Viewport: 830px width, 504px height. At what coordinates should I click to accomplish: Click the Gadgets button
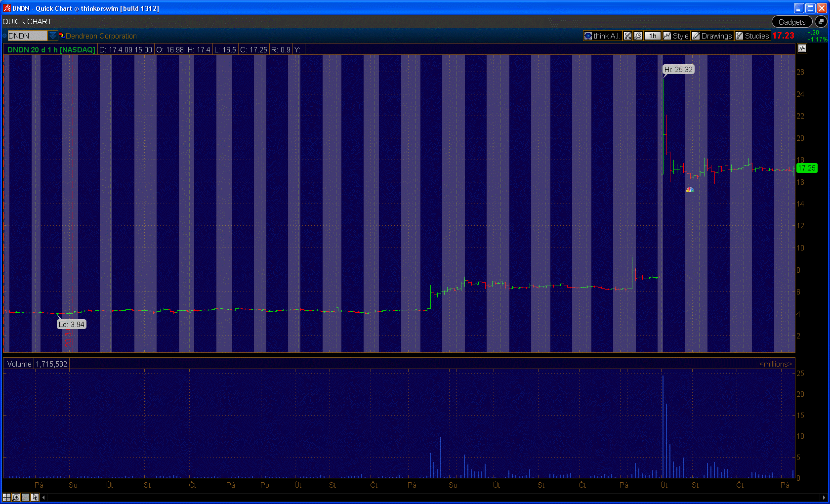point(792,22)
